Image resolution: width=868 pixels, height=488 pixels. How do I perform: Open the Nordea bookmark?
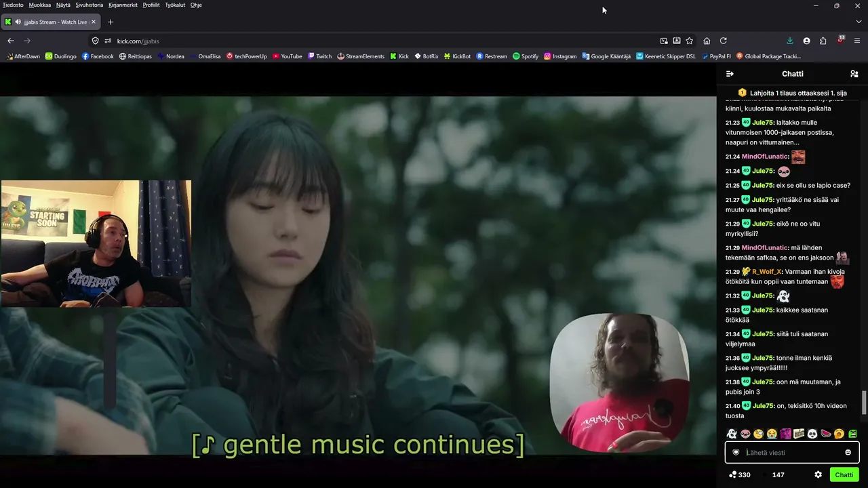pyautogui.click(x=171, y=56)
